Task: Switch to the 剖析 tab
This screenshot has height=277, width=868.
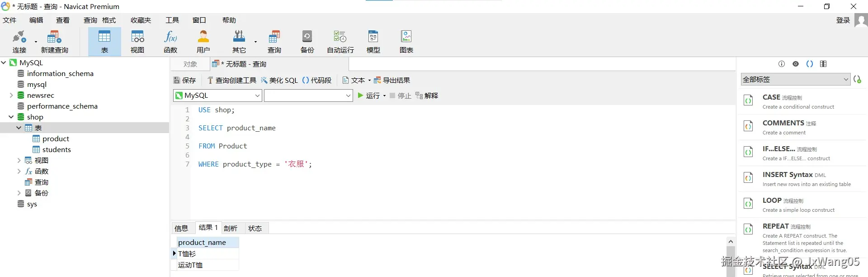Action: 231,228
